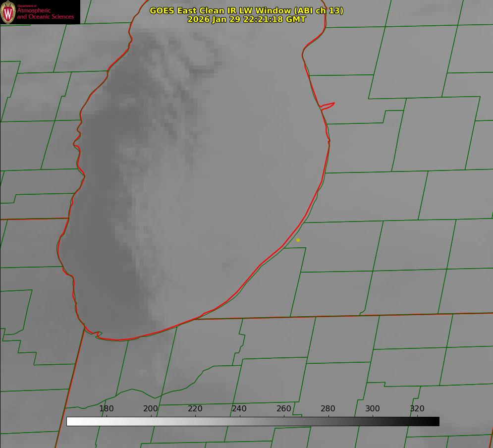Click the 260 colorbar label
This screenshot has height=448, width=493.
283,408
